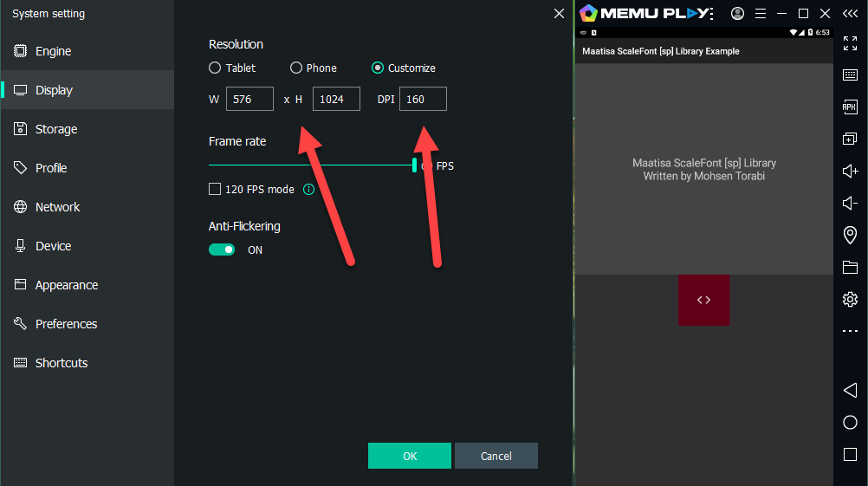Open the shared folder icon
This screenshot has height=486, width=868.
click(850, 267)
